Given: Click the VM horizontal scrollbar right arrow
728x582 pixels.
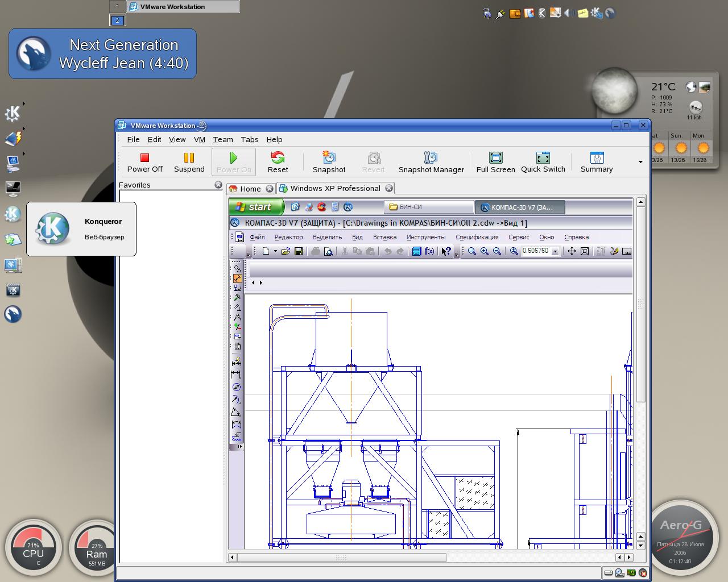Looking at the screenshot, I should pos(628,558).
